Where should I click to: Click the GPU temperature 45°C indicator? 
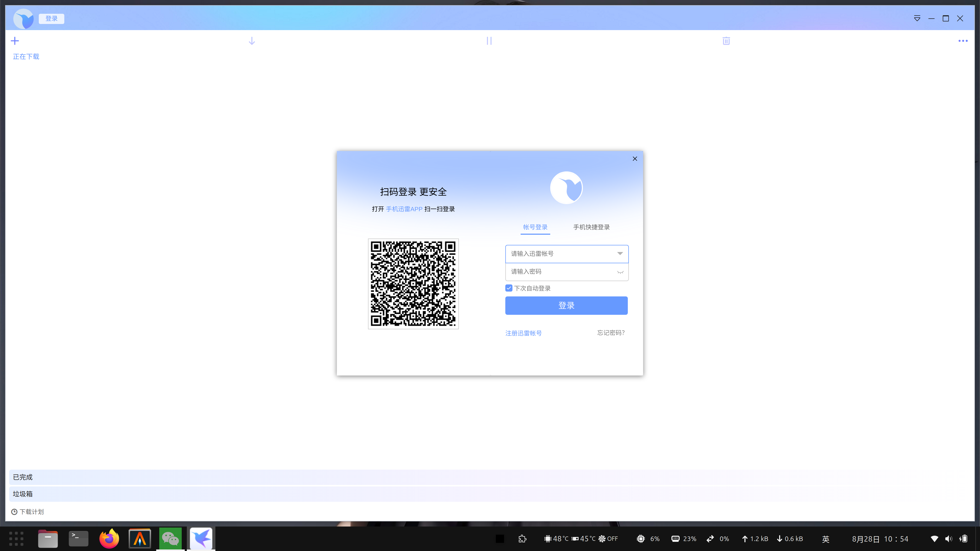pos(584,539)
